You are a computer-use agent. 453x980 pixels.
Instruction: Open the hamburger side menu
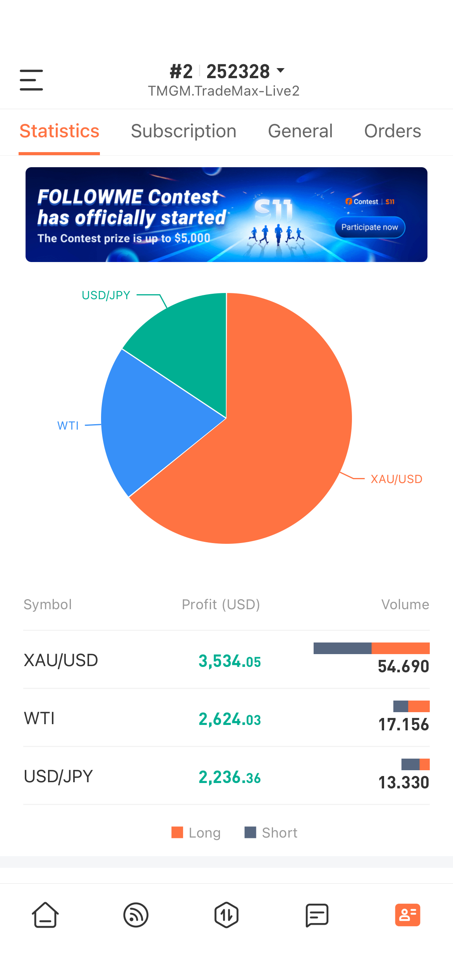click(x=31, y=80)
